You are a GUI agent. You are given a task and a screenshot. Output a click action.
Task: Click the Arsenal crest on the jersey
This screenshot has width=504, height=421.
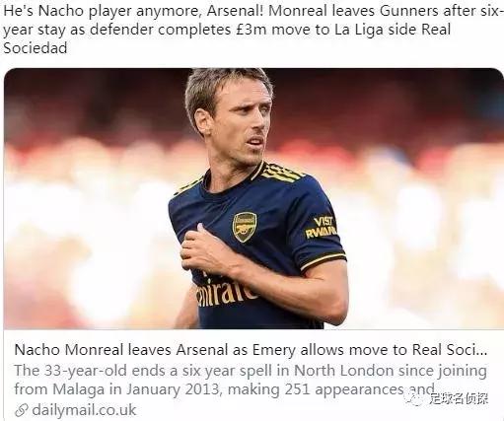click(x=245, y=227)
